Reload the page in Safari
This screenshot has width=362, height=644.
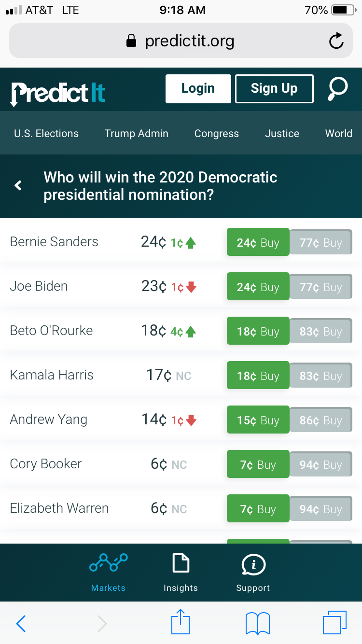click(x=336, y=41)
